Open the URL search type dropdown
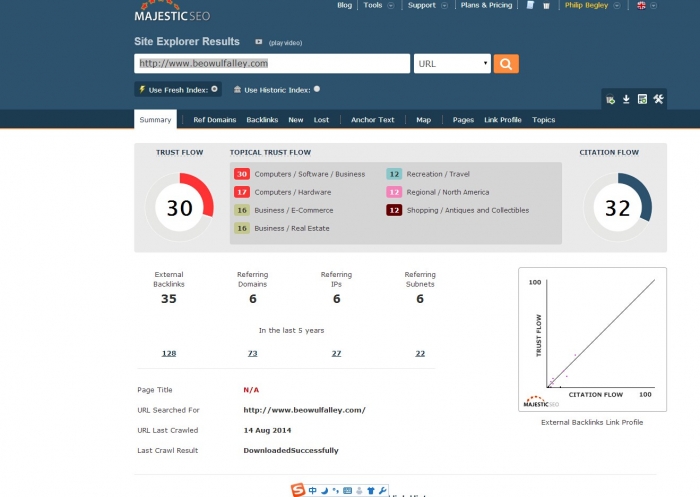Image resolution: width=700 pixels, height=497 pixels. pos(452,64)
